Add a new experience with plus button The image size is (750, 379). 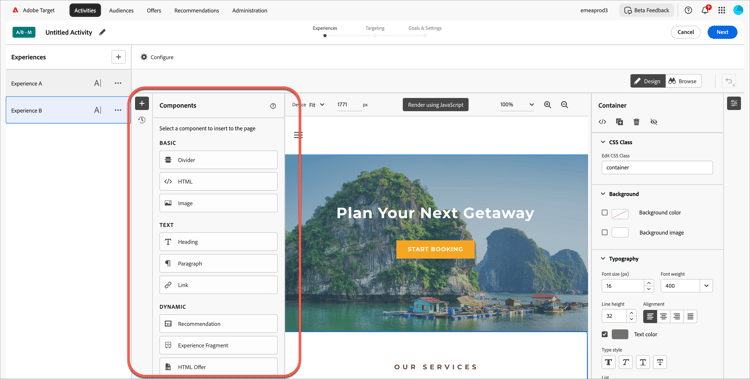(118, 57)
